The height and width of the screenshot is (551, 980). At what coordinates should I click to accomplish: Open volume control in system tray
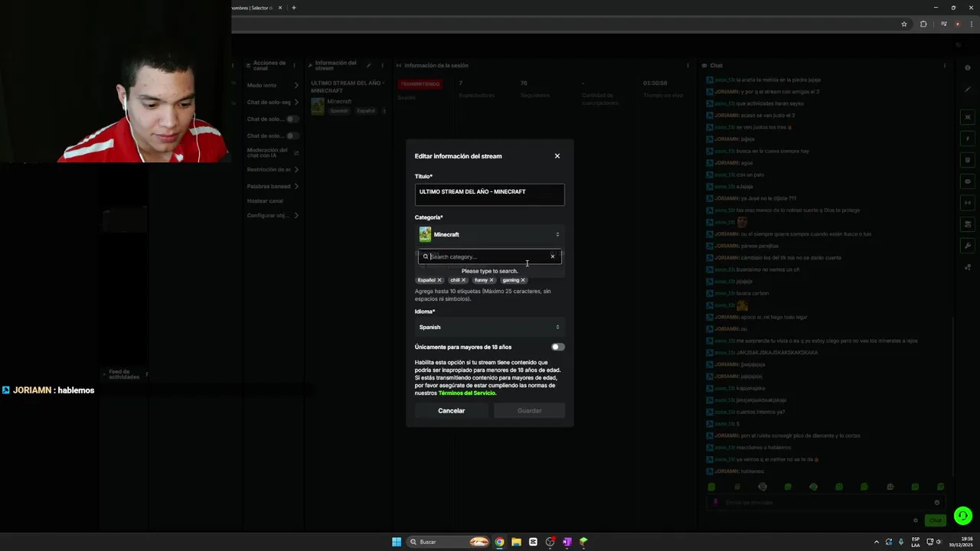click(x=939, y=542)
